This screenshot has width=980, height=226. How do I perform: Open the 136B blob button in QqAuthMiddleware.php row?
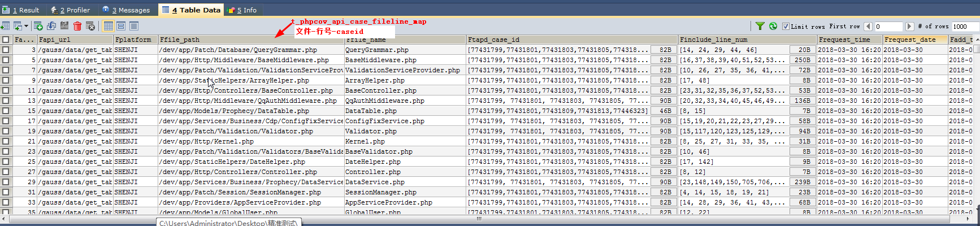803,101
